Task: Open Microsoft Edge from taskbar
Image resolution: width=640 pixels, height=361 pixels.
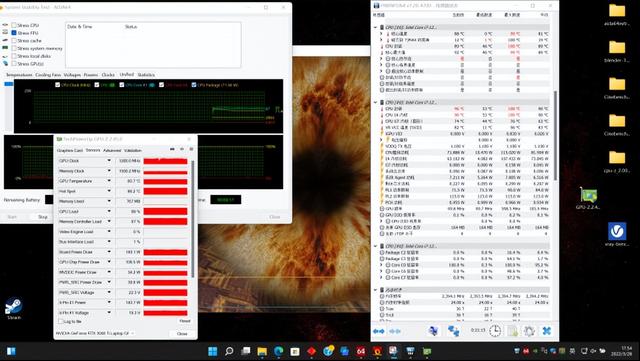Action: pos(278,351)
